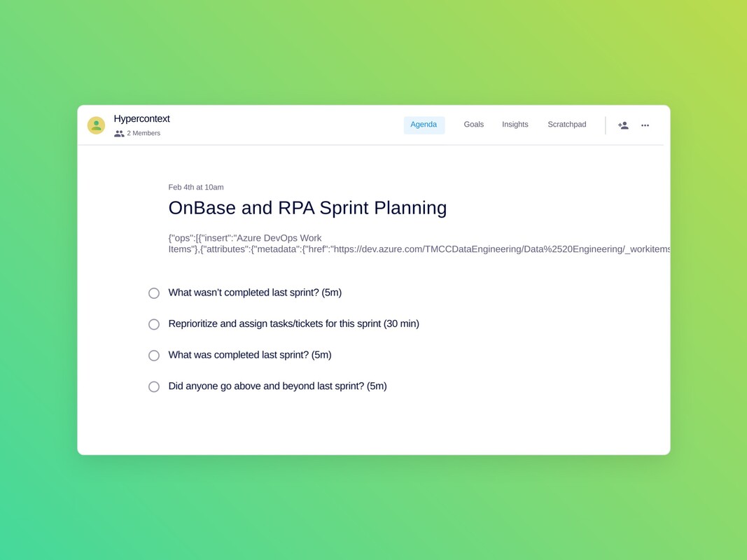This screenshot has height=560, width=747.
Task: Click the Hypercontext team avatar icon
Action: (x=96, y=125)
